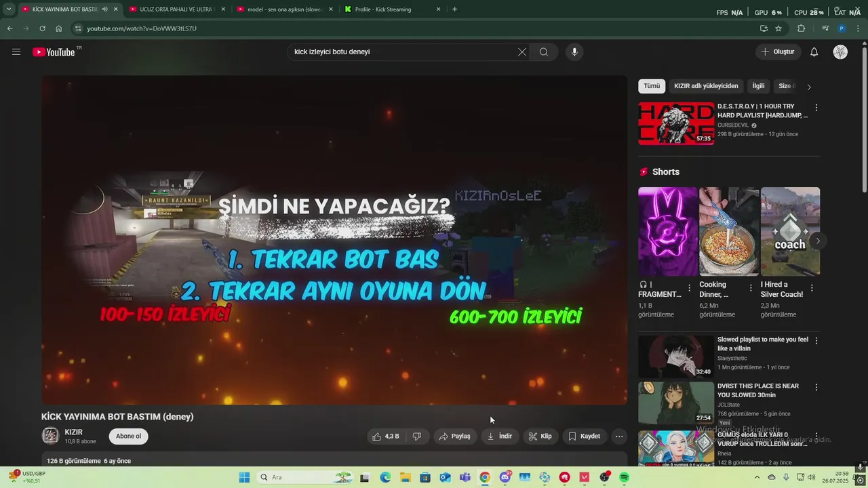Image resolution: width=868 pixels, height=488 pixels.
Task: Switch to the model - sen ona aşıksın tab
Action: tap(284, 9)
